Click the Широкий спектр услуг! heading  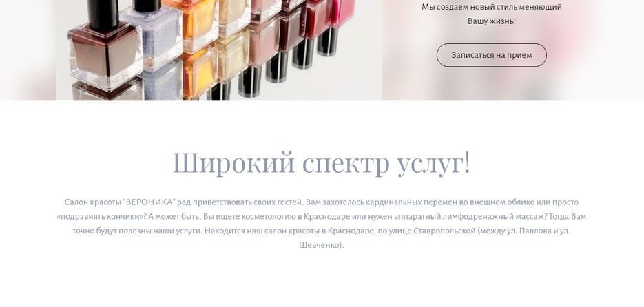pyautogui.click(x=321, y=163)
